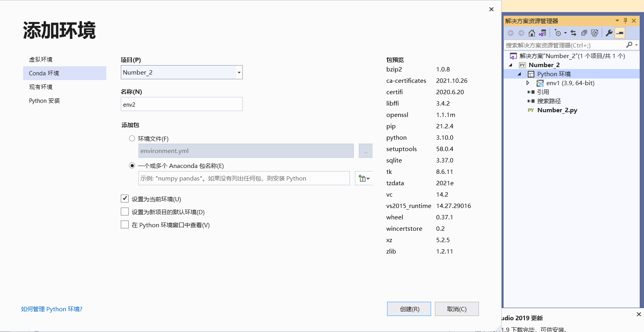The height and width of the screenshot is (332, 644).
Task: Click the vs2015_runtime package entry
Action: point(409,206)
